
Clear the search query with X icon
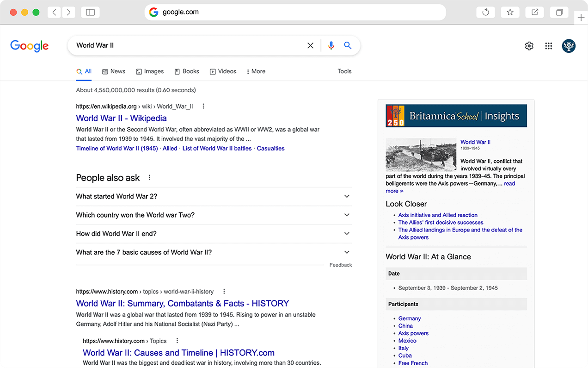point(311,45)
